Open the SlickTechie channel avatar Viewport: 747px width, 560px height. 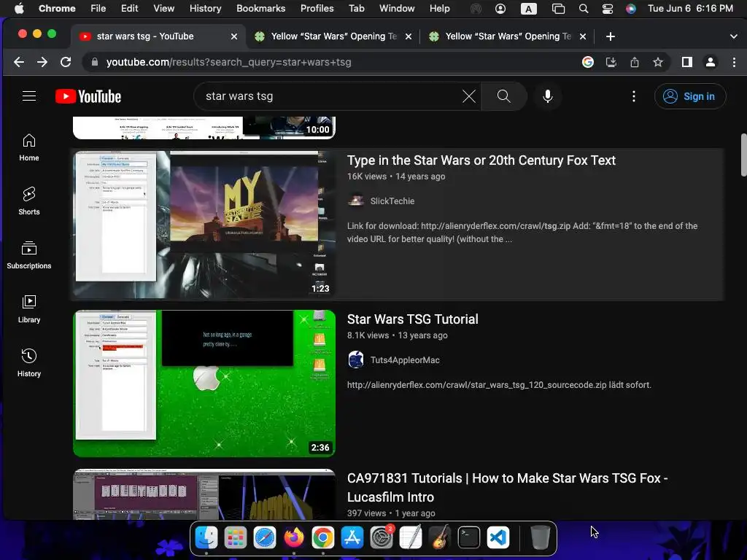356,201
